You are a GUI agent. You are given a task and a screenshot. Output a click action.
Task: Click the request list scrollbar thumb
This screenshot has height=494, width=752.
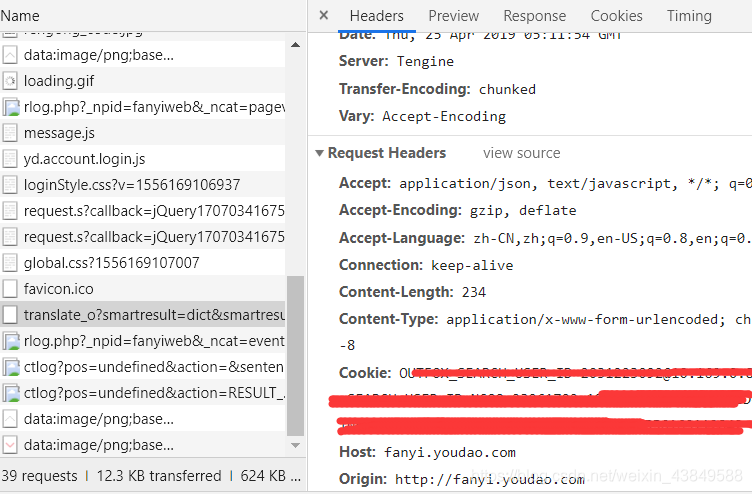click(x=295, y=356)
